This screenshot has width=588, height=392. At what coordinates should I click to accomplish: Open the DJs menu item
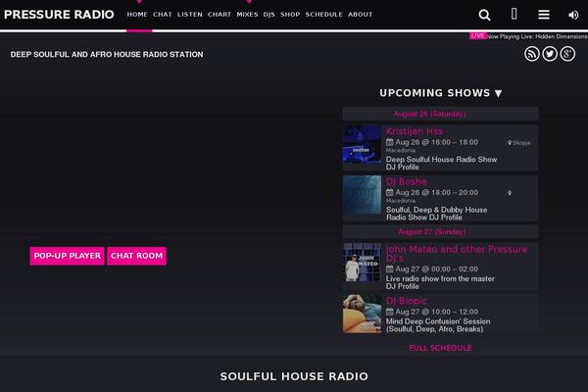(269, 15)
